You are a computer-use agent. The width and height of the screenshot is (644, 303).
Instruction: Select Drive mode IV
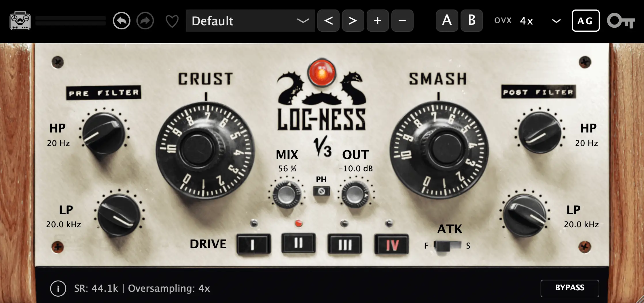391,244
